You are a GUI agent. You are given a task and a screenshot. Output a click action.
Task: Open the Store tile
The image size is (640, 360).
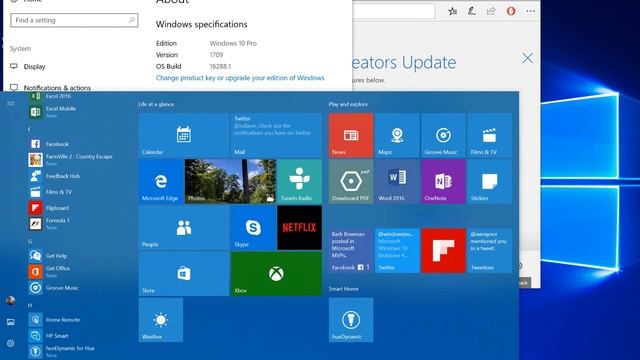pos(184,273)
